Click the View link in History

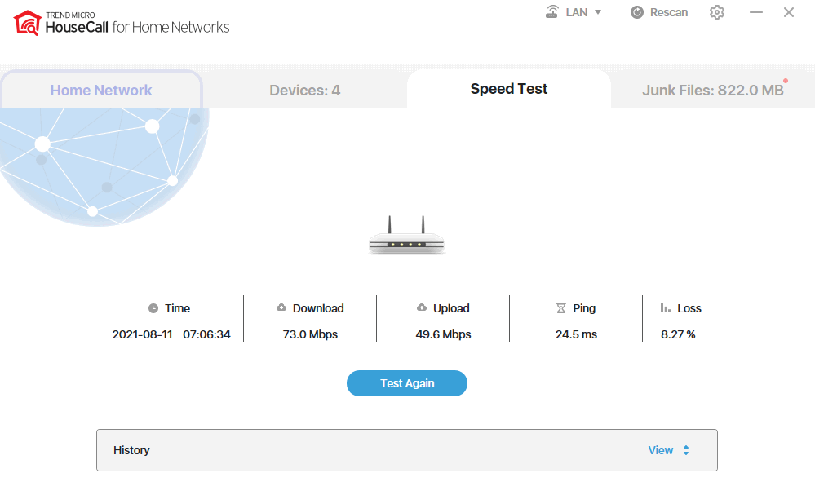[660, 450]
